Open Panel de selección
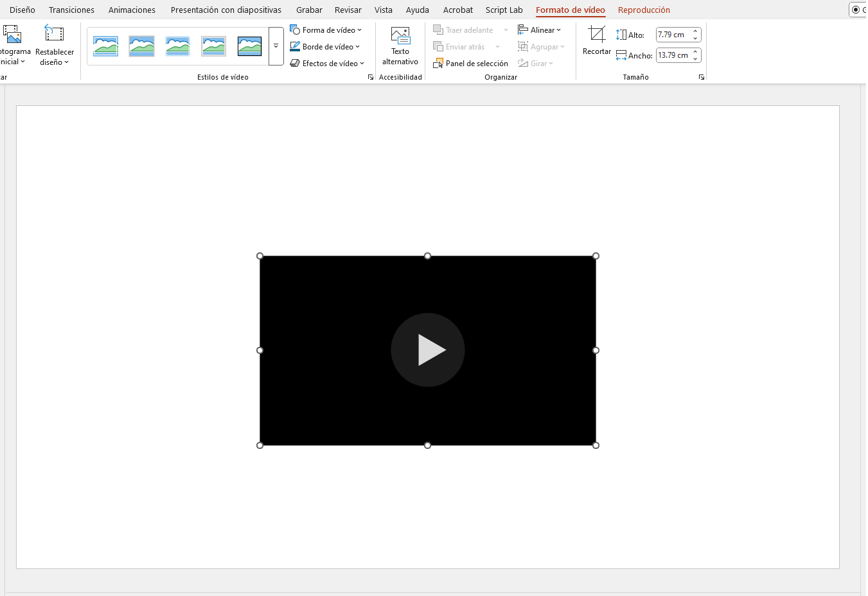The width and height of the screenshot is (868, 596). (471, 64)
